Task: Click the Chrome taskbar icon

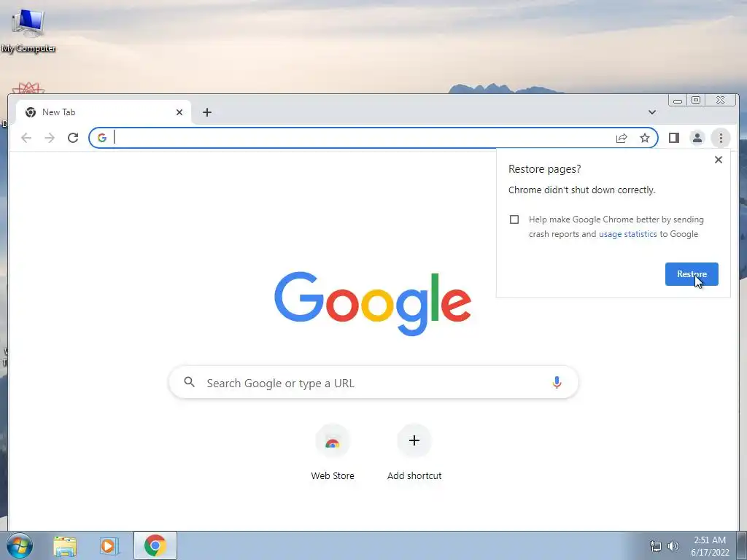Action: coord(155,545)
